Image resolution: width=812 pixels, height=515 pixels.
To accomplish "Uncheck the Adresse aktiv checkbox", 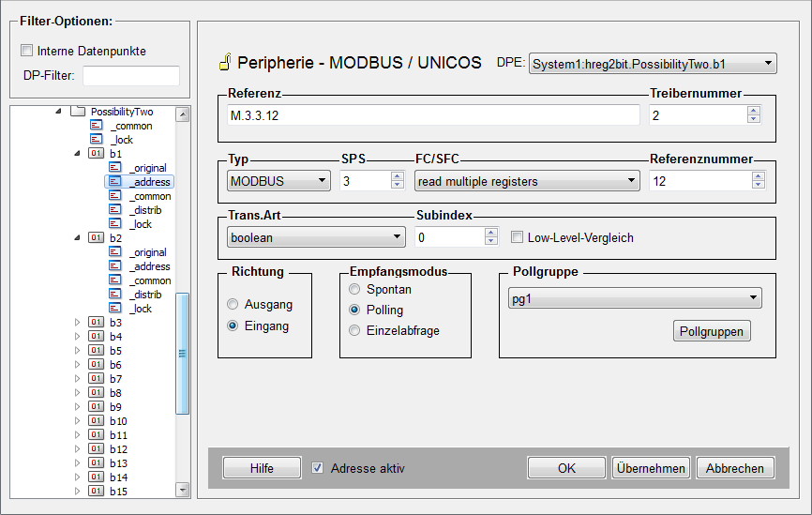I will pos(318,468).
